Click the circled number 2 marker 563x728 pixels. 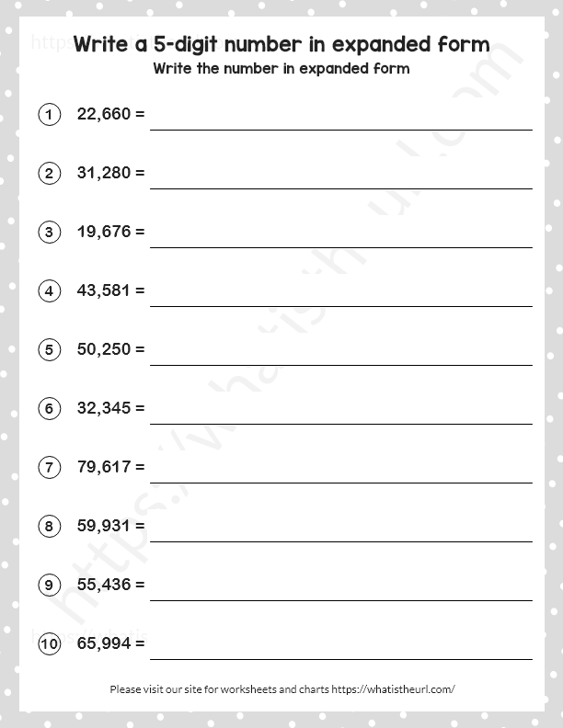point(49,173)
